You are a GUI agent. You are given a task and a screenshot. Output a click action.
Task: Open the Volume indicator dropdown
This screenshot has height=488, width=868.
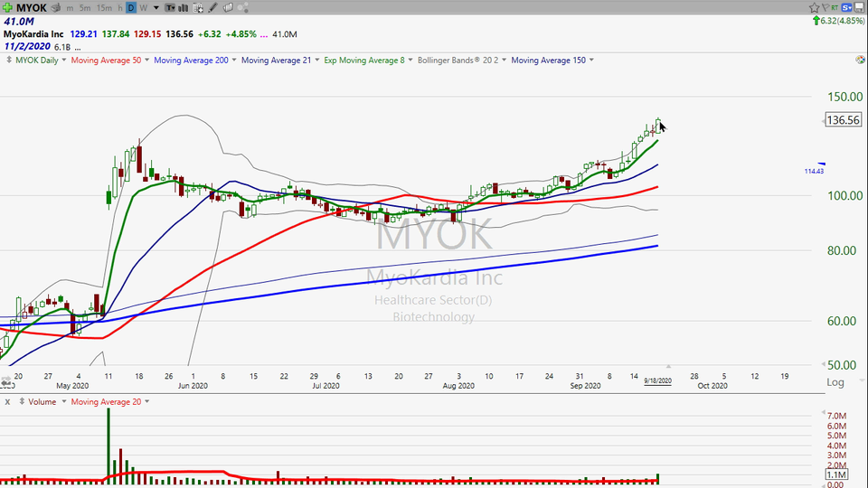[63, 401]
